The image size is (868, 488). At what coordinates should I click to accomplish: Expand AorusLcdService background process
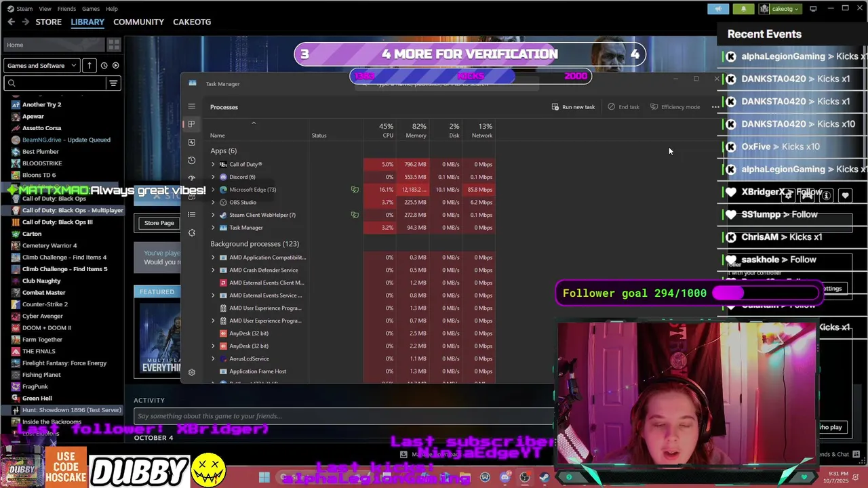pos(213,359)
